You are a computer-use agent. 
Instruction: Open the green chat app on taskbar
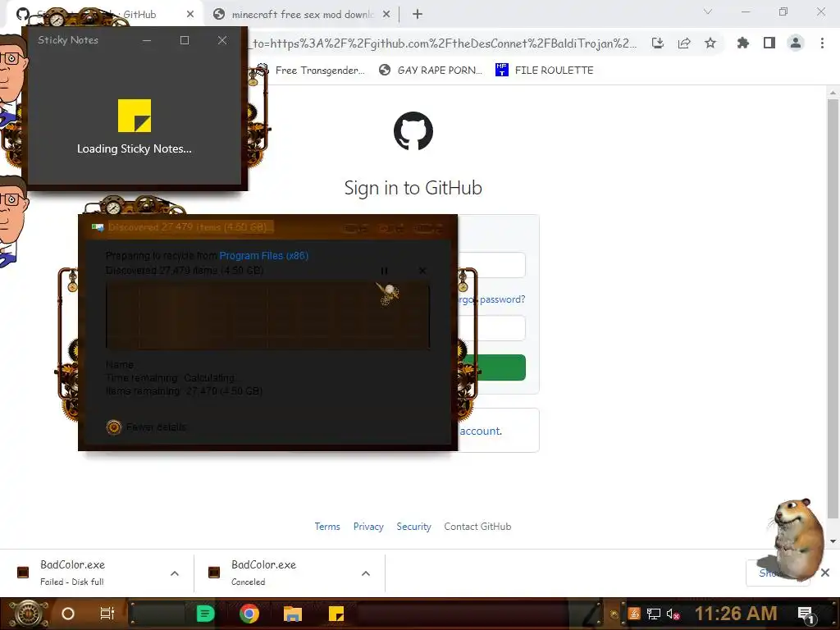(x=206, y=614)
